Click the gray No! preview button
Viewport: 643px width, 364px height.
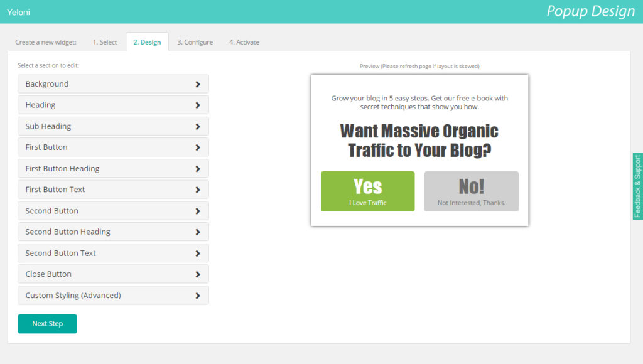471,191
